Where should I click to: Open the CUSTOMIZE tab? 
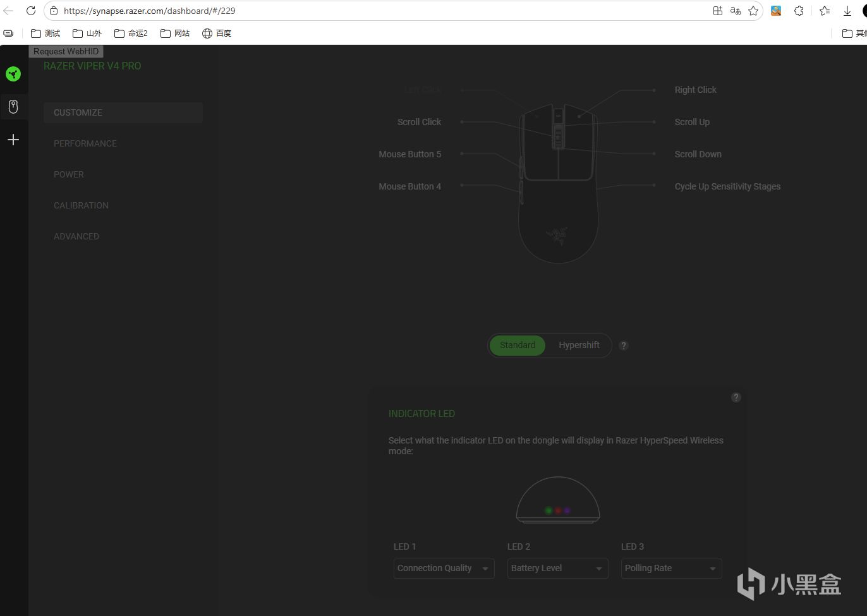click(x=123, y=112)
